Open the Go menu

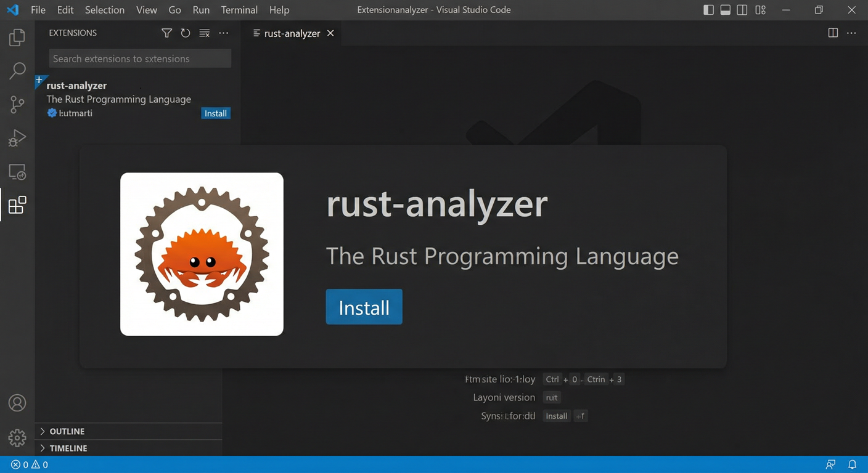(x=174, y=10)
